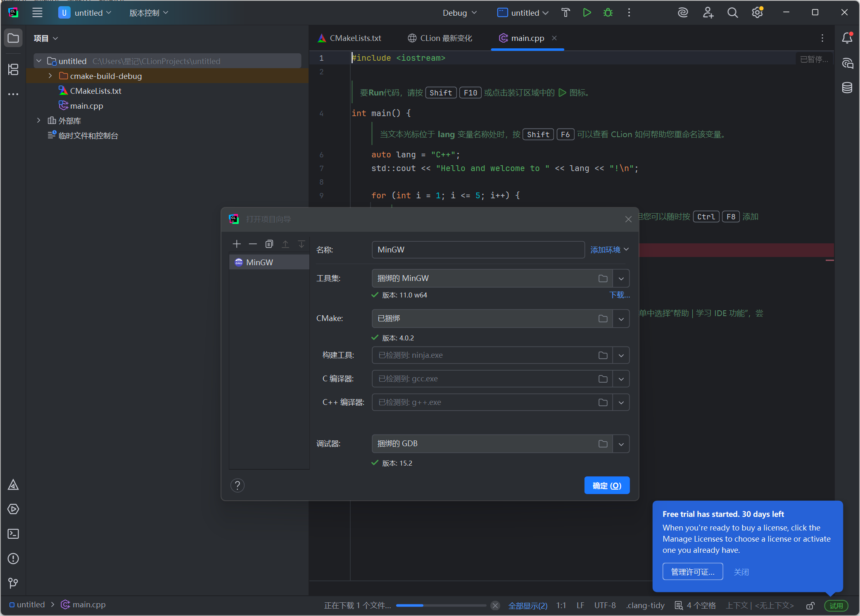Open the 添加环境 dropdown
The height and width of the screenshot is (616, 860).
tap(609, 250)
